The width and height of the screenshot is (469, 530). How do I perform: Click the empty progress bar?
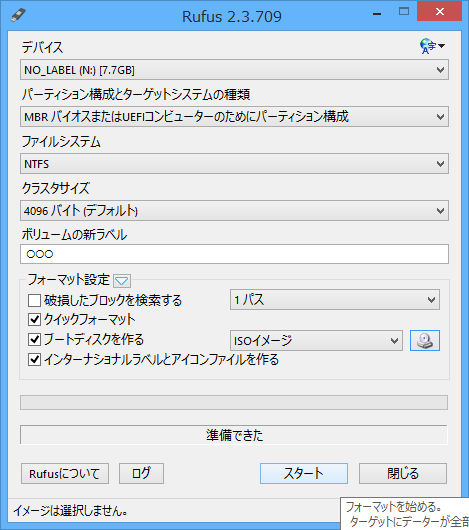234,402
